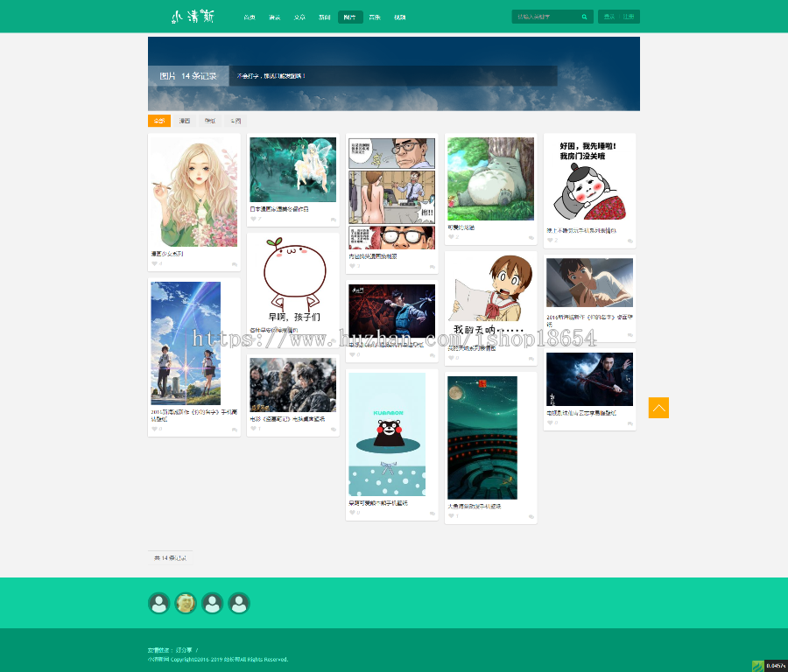Open the green fairy anime thumbnail

(293, 169)
